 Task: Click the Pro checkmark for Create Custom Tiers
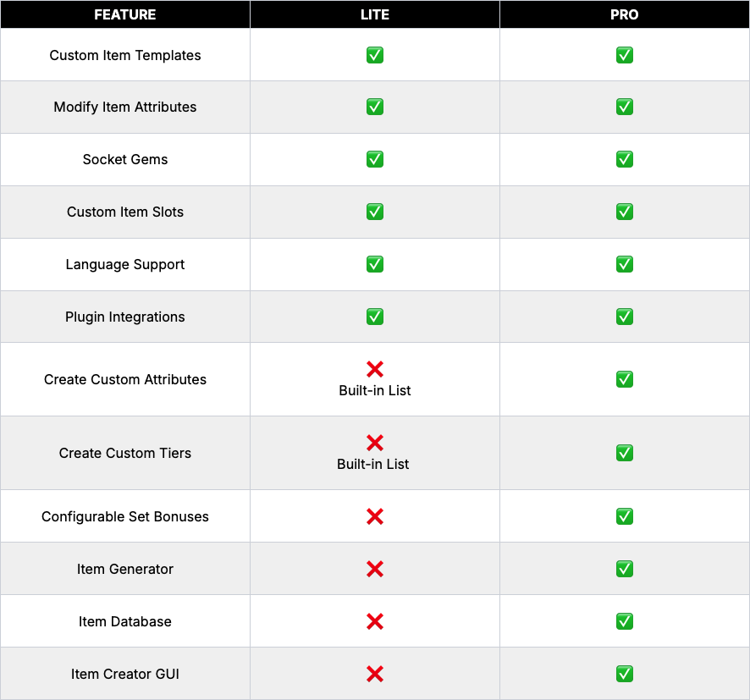pyautogui.click(x=624, y=453)
